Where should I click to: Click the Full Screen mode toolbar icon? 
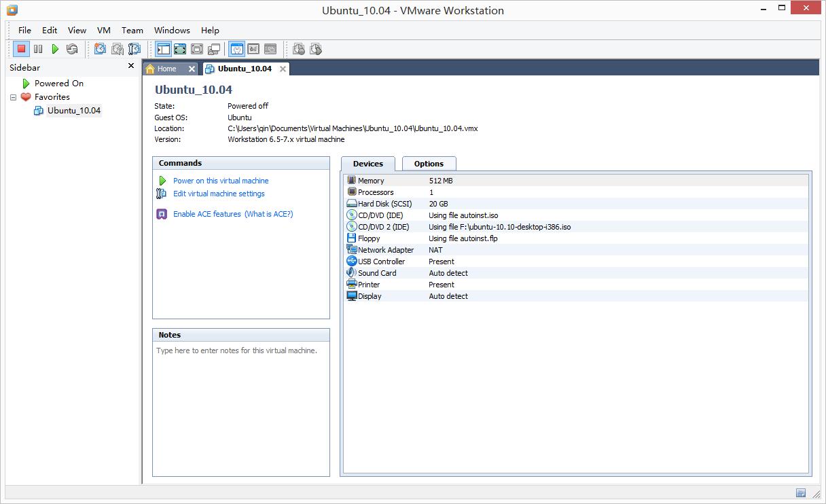tap(180, 49)
